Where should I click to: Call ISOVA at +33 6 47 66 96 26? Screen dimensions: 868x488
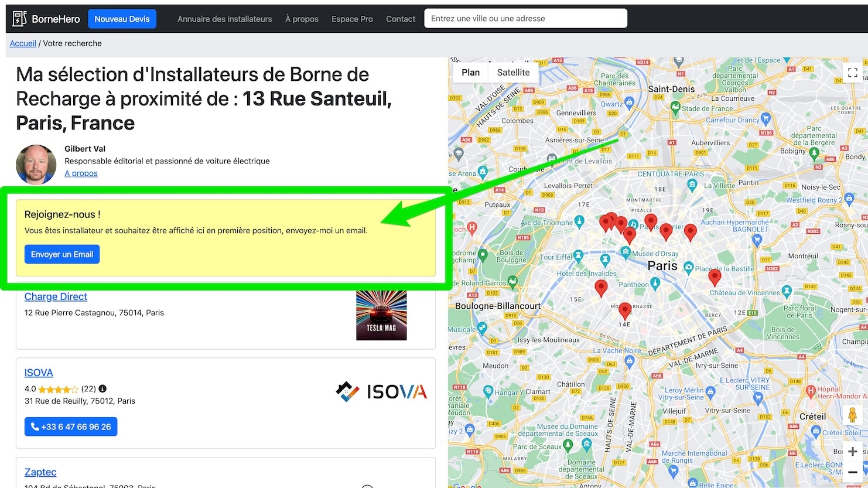71,426
